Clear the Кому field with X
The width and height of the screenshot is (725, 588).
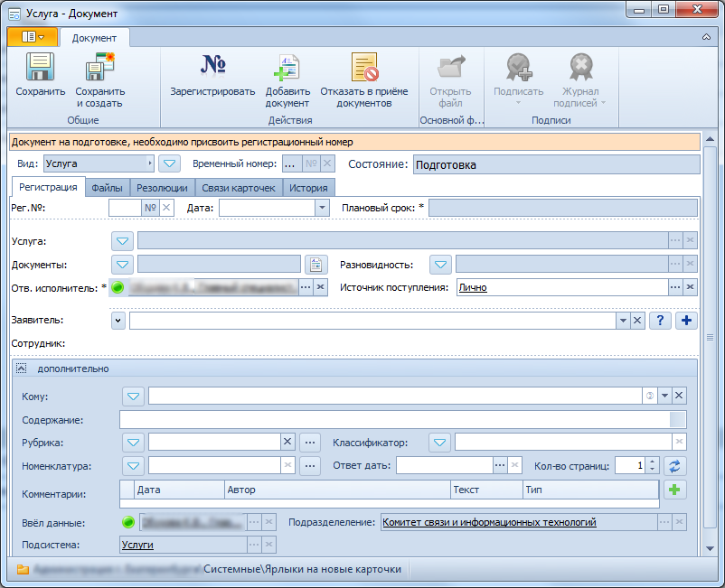pyautogui.click(x=679, y=396)
